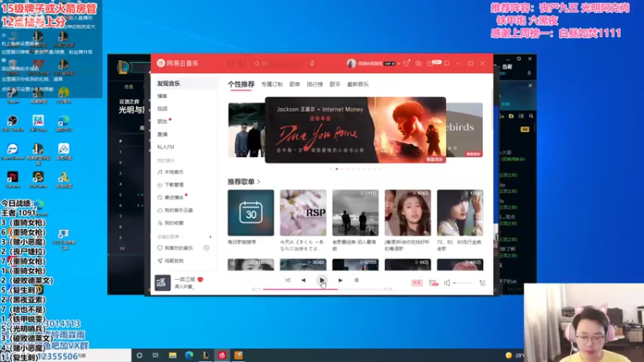This screenshot has height=362, width=644.
Task: Open the Jackson 王嘉尔 Drive You Home banner
Action: click(x=355, y=130)
